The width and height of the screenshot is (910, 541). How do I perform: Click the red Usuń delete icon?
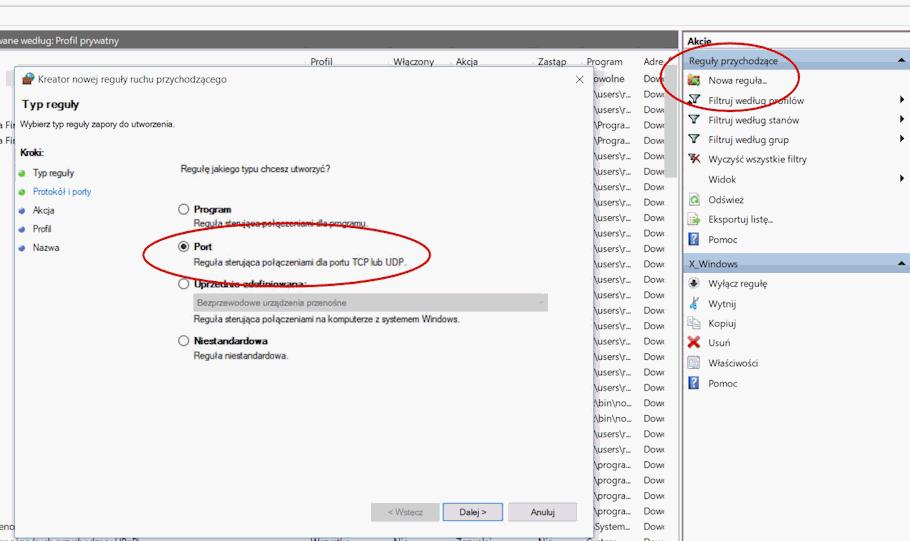coord(694,343)
